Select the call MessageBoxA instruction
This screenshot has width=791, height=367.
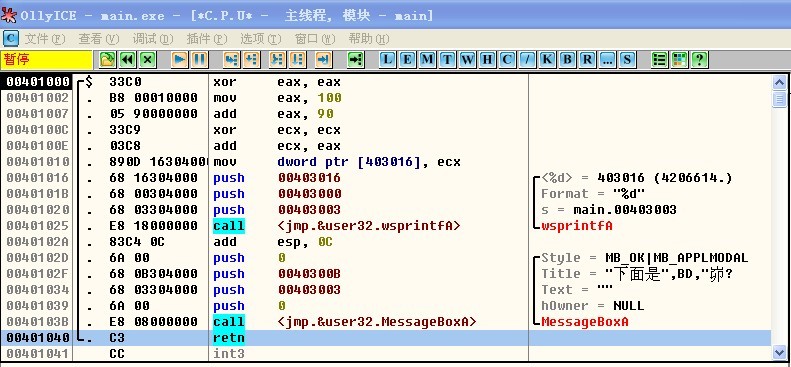coord(345,322)
